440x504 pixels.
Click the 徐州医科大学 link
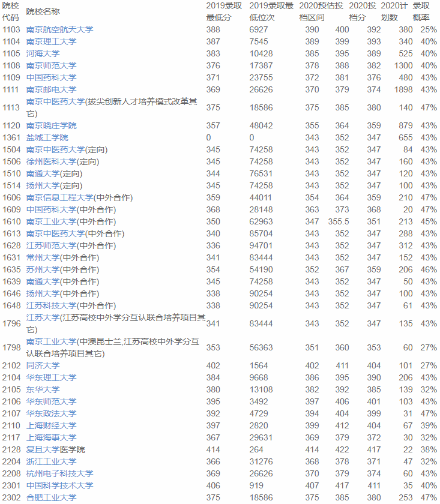pyautogui.click(x=52, y=161)
